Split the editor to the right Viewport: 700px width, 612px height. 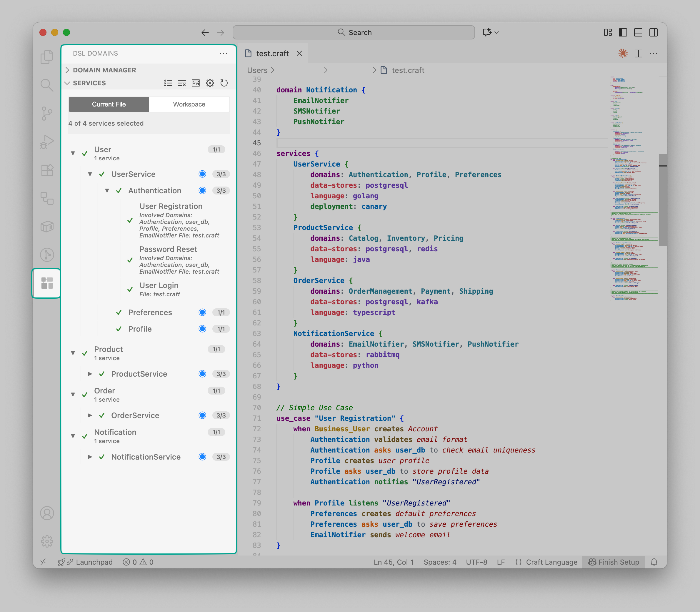tap(638, 53)
